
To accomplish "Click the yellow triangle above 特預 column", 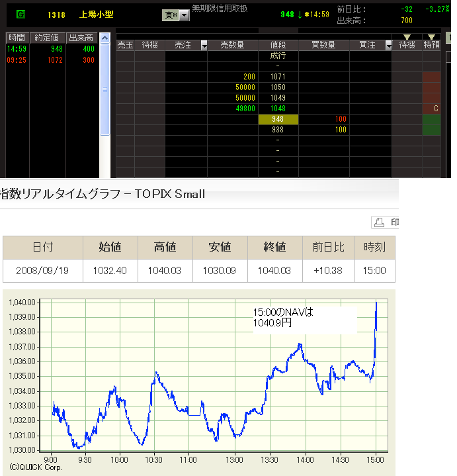I will click(431, 37).
